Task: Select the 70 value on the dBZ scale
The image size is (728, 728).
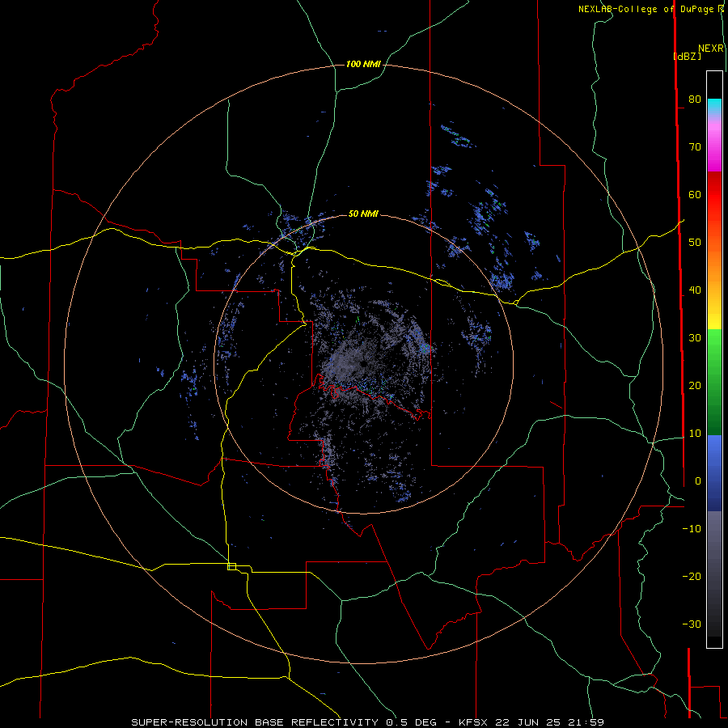Action: point(695,146)
